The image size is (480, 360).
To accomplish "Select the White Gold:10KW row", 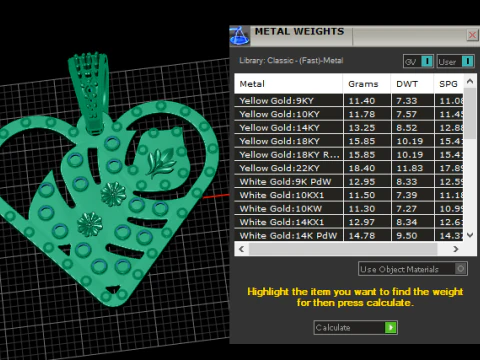I will (x=349, y=209).
